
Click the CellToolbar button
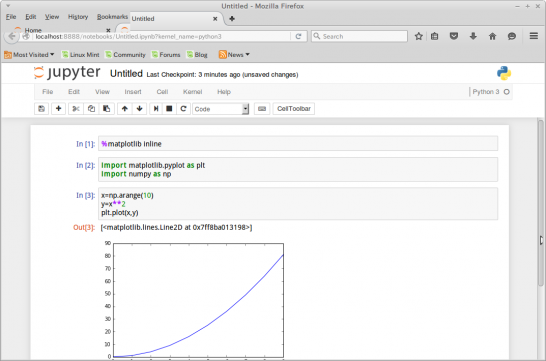point(294,109)
